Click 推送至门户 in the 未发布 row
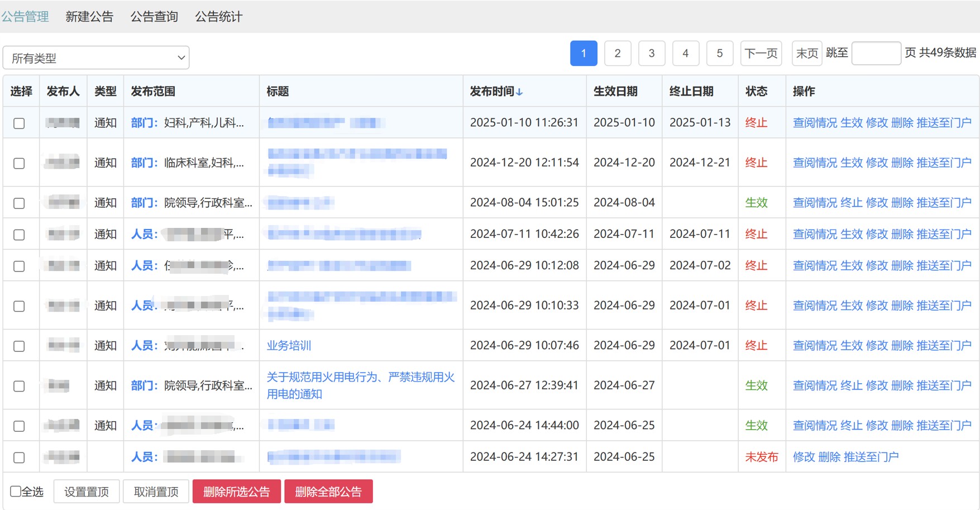 coord(871,457)
